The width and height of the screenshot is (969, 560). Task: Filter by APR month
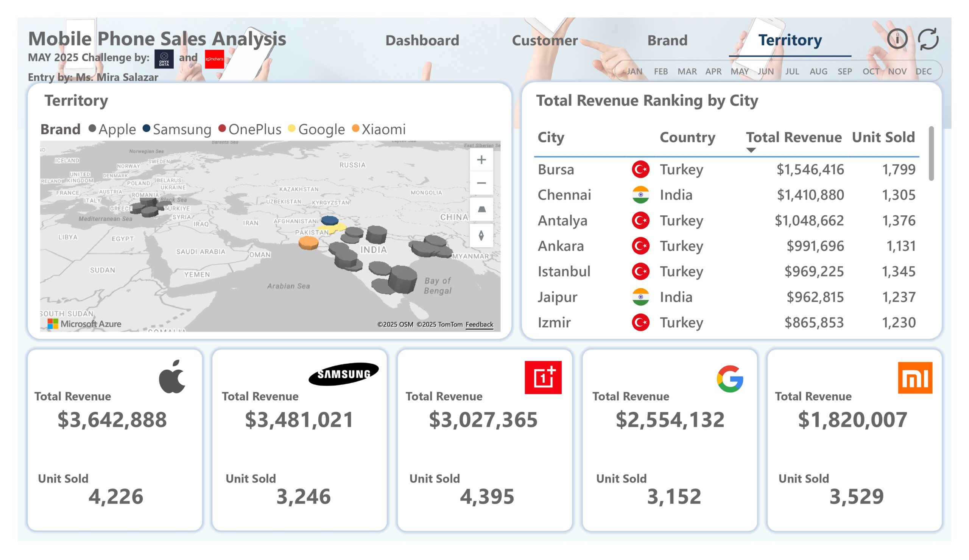tap(713, 72)
